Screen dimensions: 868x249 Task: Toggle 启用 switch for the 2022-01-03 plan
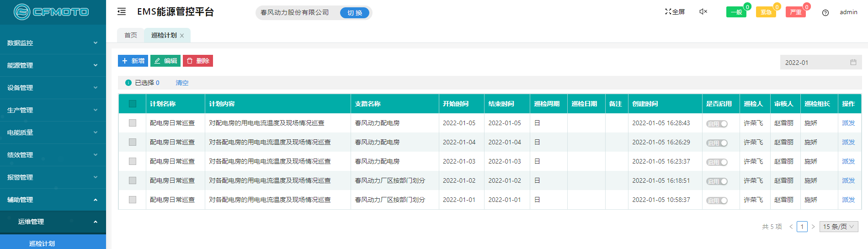pos(716,162)
